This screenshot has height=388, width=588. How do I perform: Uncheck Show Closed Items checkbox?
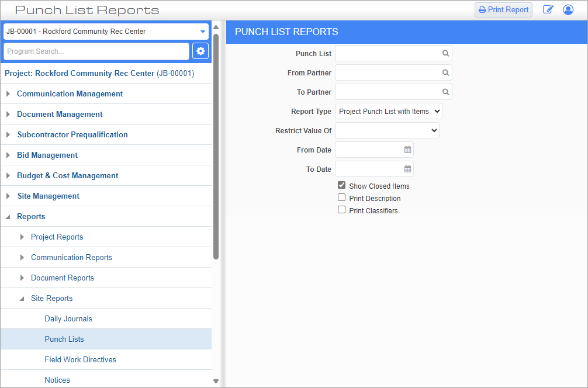pos(342,185)
